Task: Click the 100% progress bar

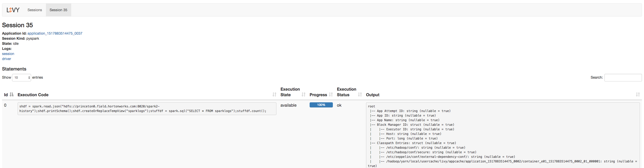Action: 321,105
